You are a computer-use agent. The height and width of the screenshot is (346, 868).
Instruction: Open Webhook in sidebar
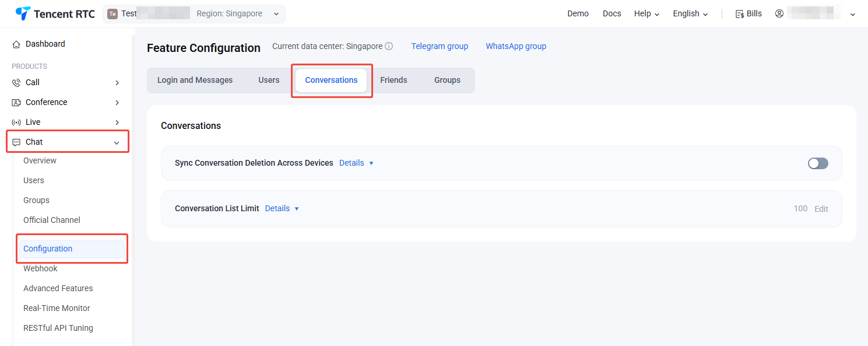tap(40, 268)
